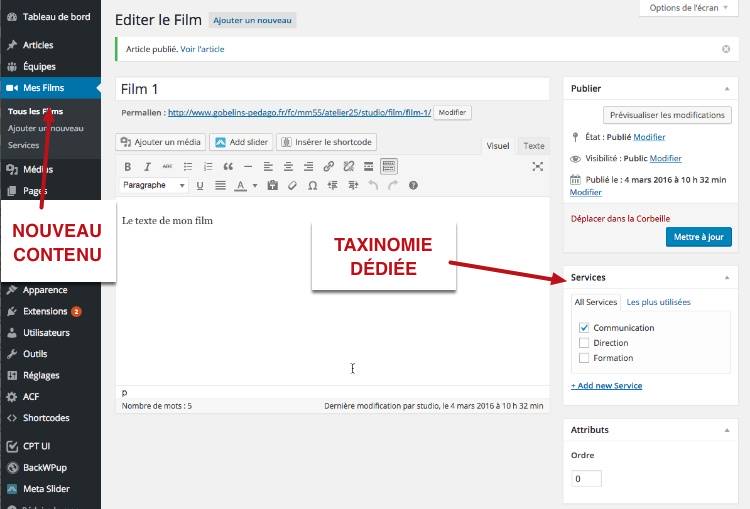Collapse the Services box
750x509 pixels.
coord(727,278)
